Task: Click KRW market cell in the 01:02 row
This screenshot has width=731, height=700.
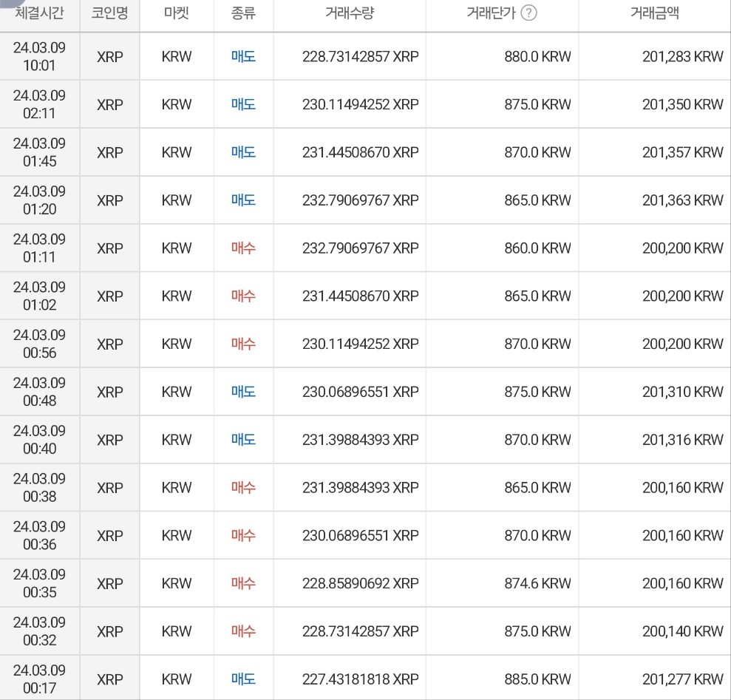Action: point(177,296)
